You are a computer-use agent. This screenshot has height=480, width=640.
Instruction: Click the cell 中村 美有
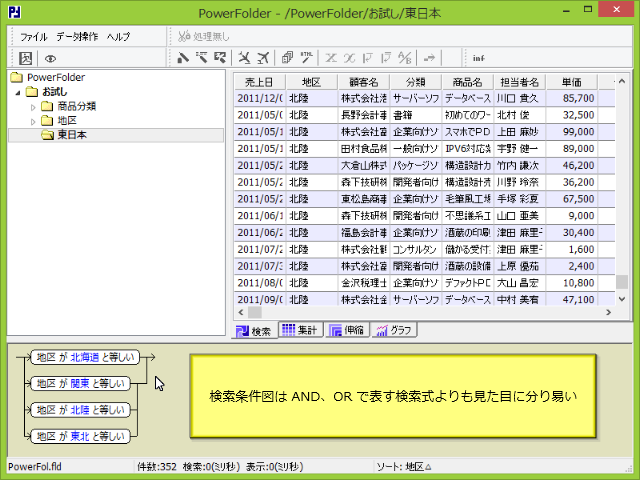click(520, 299)
